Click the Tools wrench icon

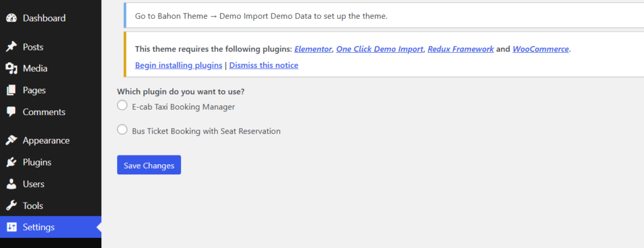(11, 206)
